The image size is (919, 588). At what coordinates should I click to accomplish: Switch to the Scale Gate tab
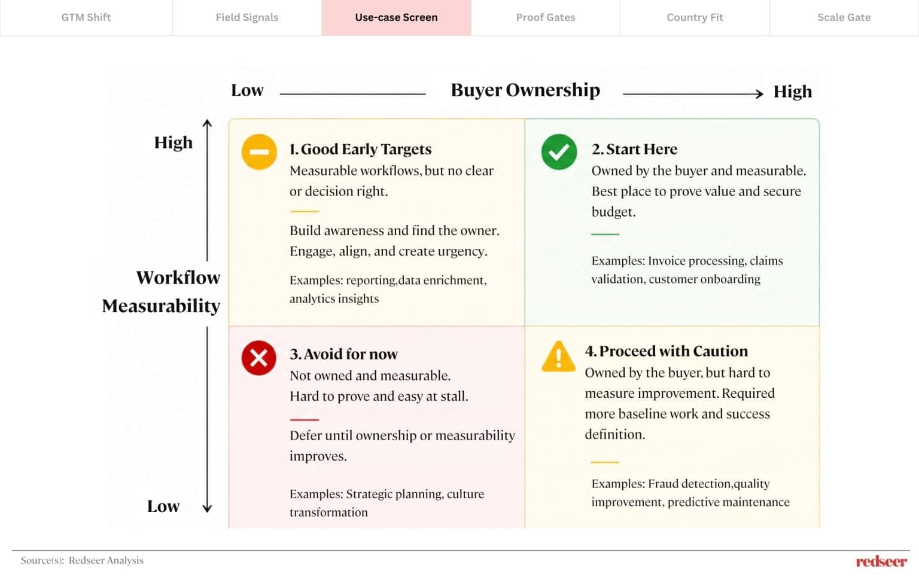[844, 17]
